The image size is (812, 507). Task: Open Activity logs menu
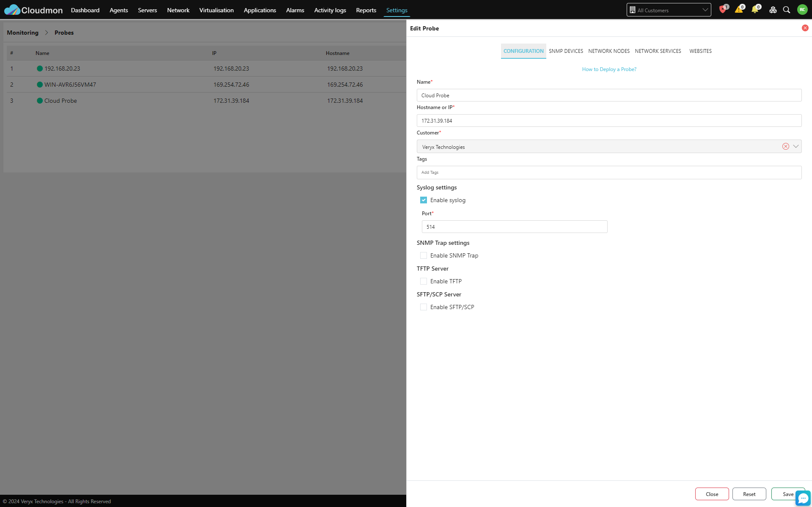coord(330,10)
